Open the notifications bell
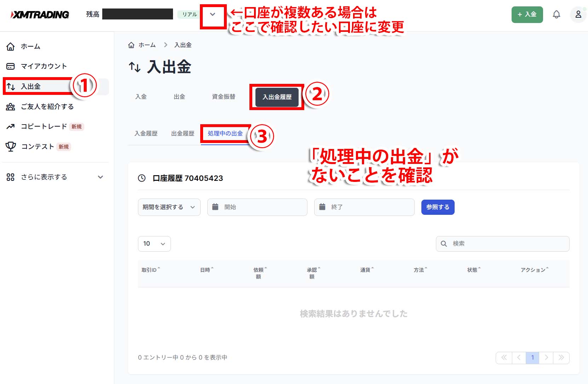This screenshot has width=588, height=384. [x=557, y=15]
